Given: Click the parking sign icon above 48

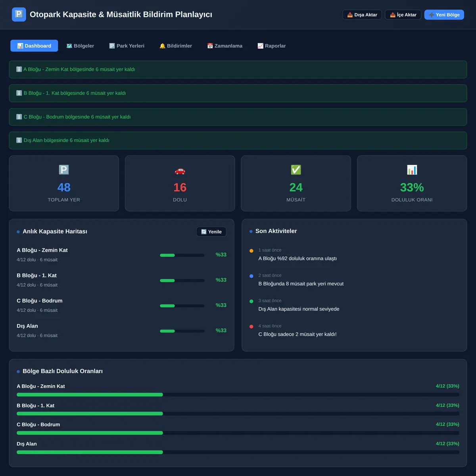Looking at the screenshot, I should point(64,170).
